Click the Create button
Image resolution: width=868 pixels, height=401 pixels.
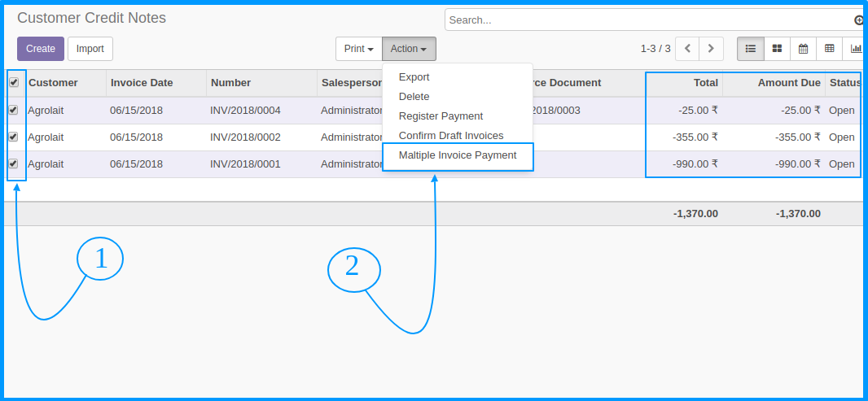(x=41, y=49)
